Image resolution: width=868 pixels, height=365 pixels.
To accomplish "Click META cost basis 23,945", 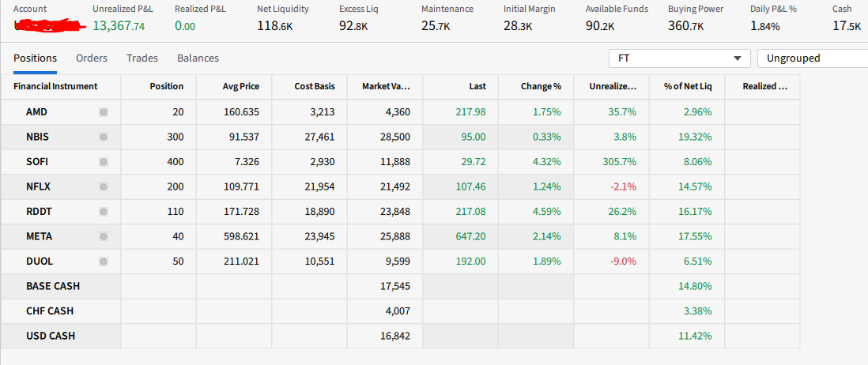I will pos(319,237).
